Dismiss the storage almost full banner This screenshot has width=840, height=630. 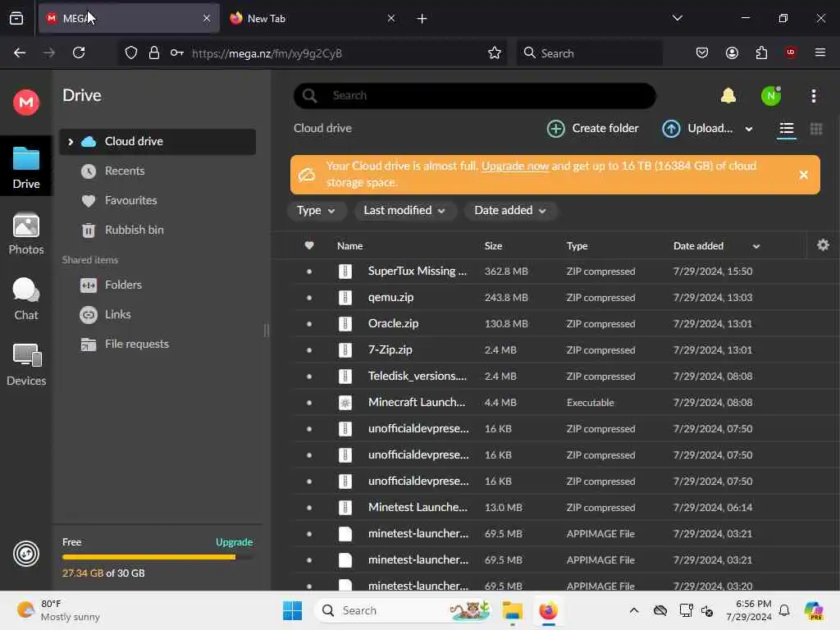click(803, 175)
